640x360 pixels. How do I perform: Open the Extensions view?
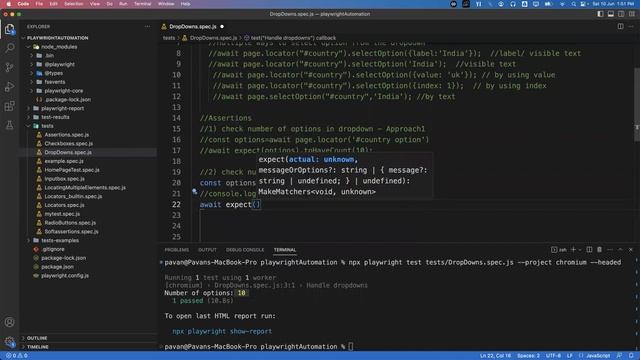coord(9,106)
